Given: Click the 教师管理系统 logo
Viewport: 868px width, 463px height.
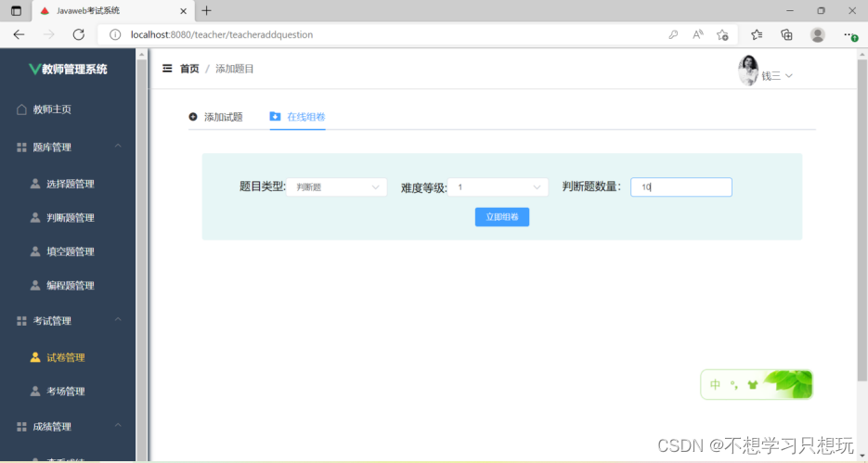Looking at the screenshot, I should 68,70.
